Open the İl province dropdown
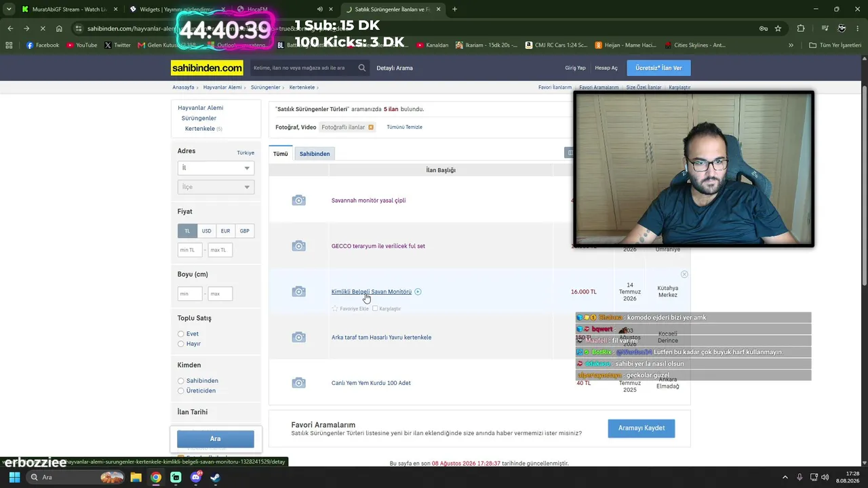This screenshot has height=488, width=868. [x=216, y=168]
